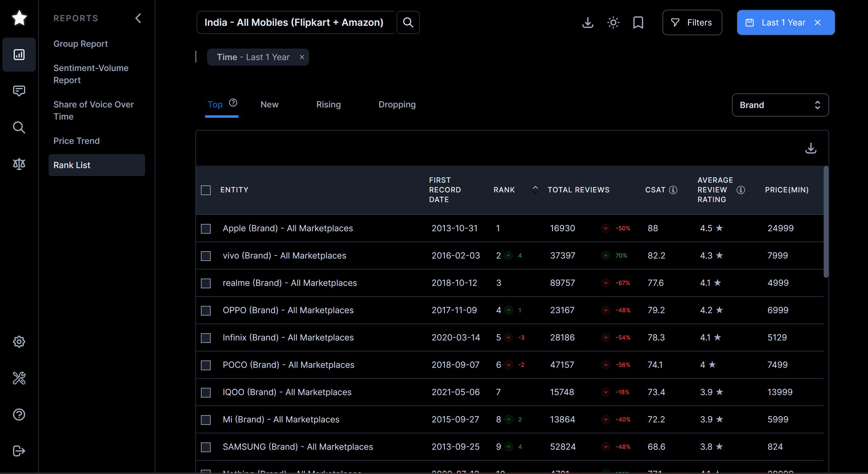The width and height of the screenshot is (868, 474).
Task: Click Mi average rating 3.9 star
Action: tap(711, 419)
